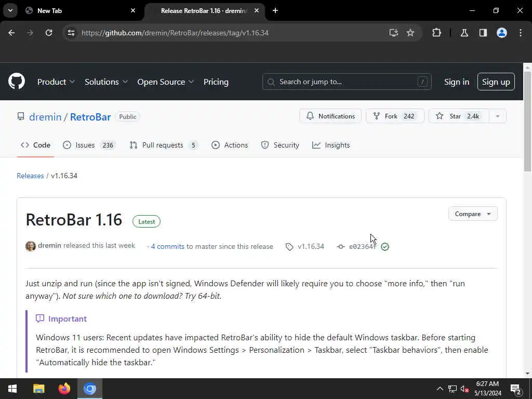Viewport: 532px width, 399px height.
Task: Close the New Tab tab
Action: (133, 10)
